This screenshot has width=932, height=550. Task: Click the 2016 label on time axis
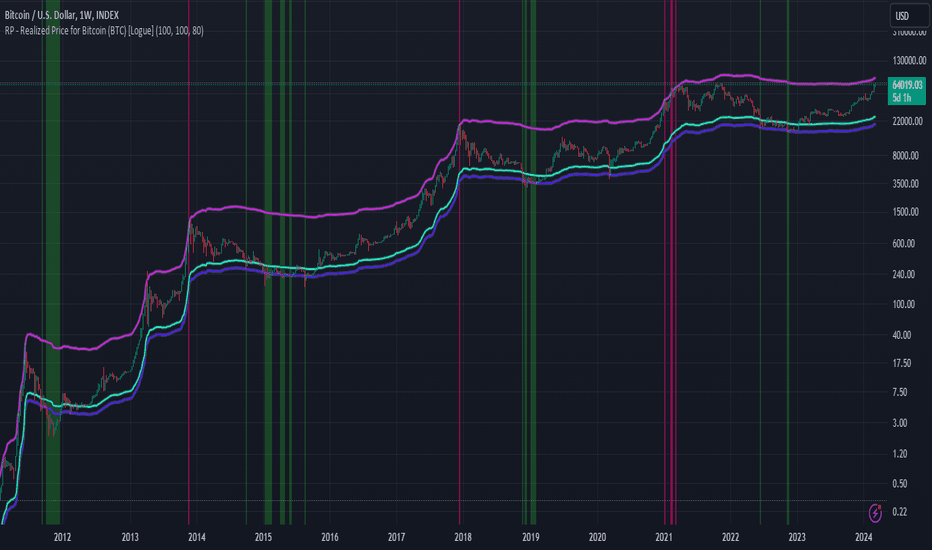(330, 538)
